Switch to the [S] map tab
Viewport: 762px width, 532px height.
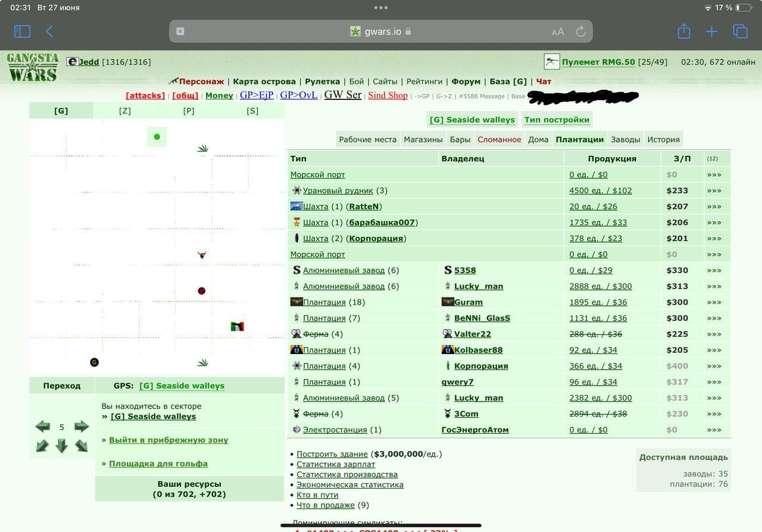[x=252, y=111]
